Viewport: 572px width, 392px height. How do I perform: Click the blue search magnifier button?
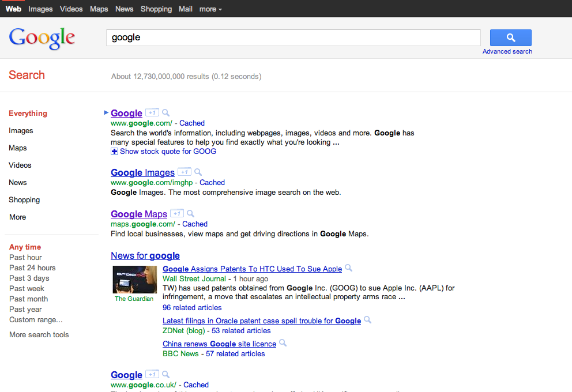tap(510, 37)
